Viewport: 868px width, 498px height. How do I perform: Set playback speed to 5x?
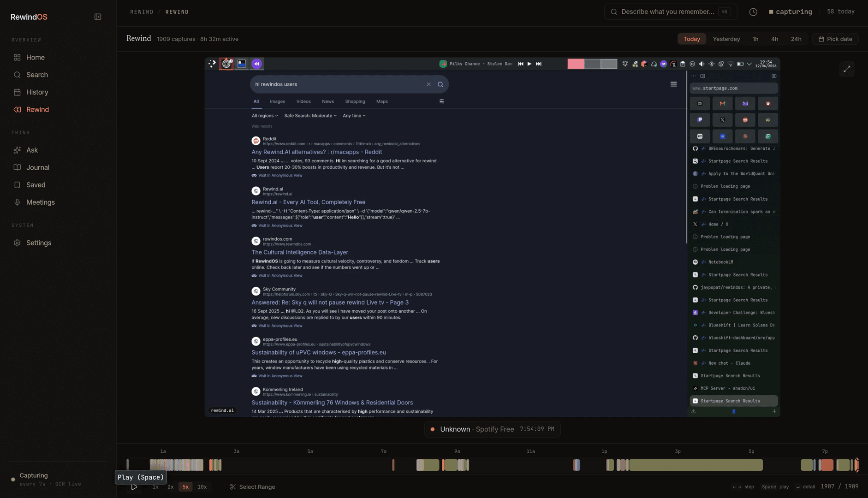(185, 487)
